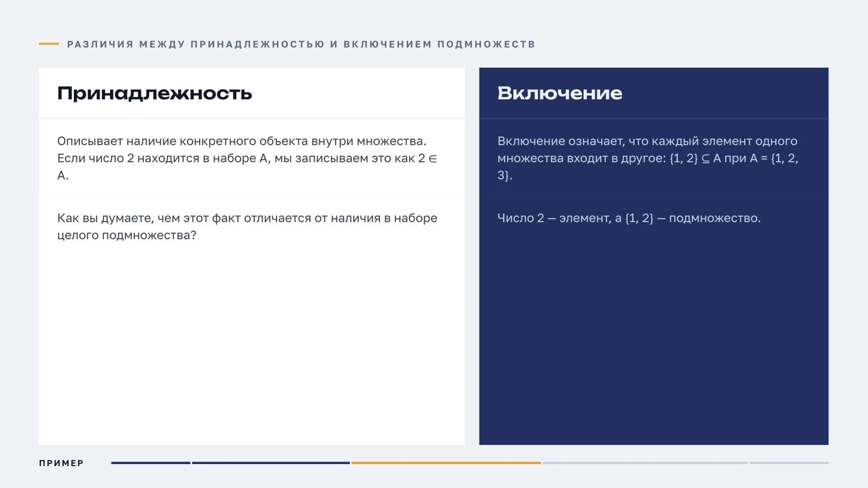Click the line Число 2 — элемент

(x=629, y=218)
